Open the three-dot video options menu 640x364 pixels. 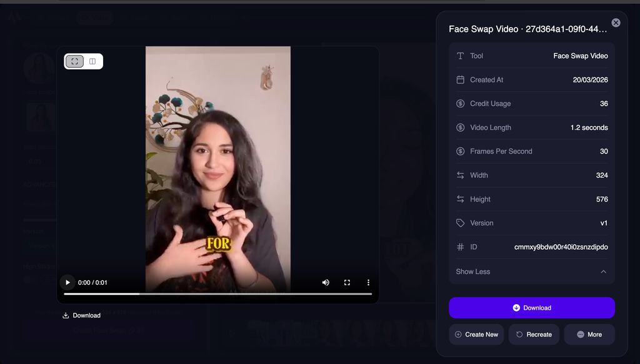[368, 282]
